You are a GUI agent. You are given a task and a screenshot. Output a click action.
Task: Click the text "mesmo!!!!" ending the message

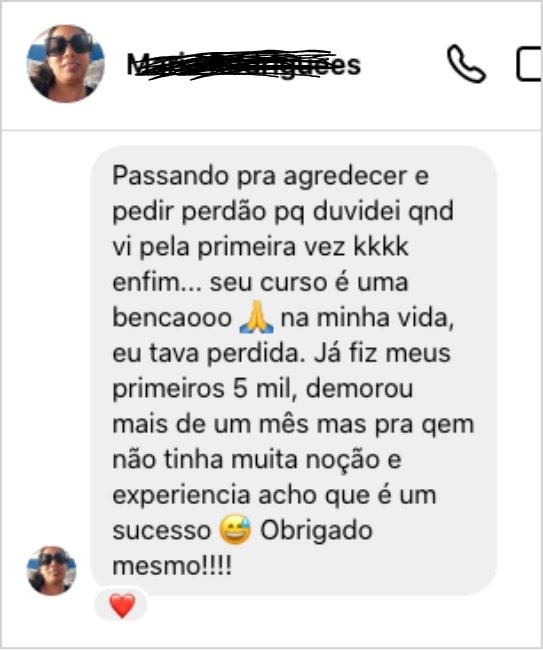tap(172, 565)
